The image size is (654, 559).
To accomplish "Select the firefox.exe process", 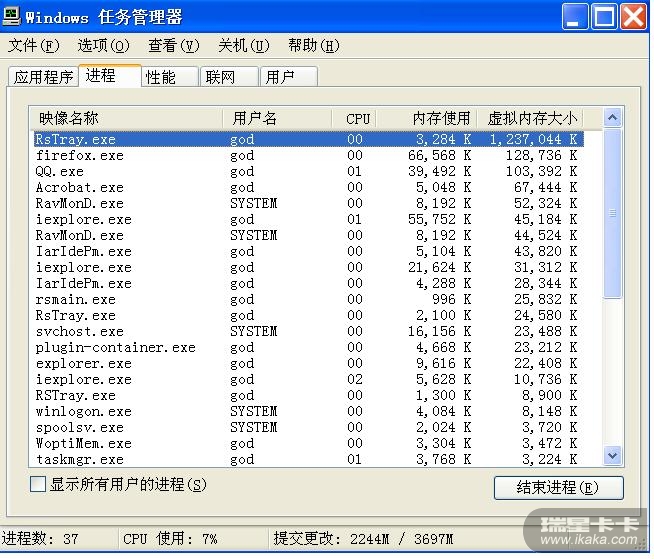I will (x=308, y=155).
